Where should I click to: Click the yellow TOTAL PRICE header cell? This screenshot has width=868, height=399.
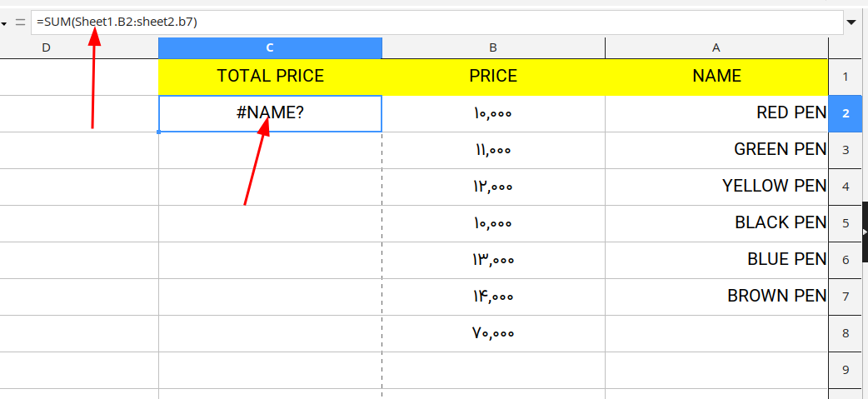pyautogui.click(x=270, y=77)
